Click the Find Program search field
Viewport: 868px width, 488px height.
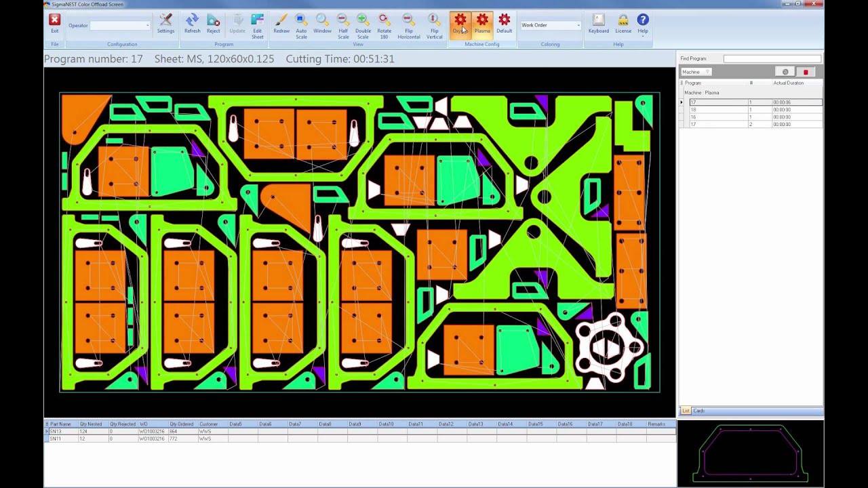772,59
